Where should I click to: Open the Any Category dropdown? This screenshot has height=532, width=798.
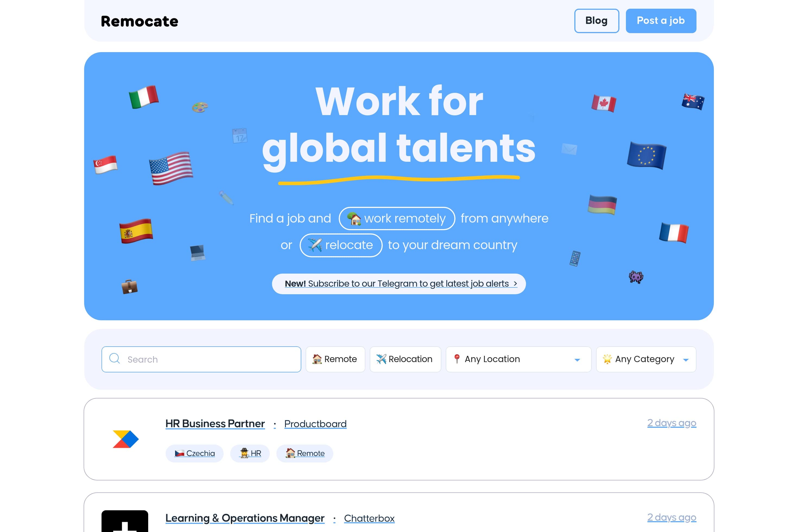[646, 359]
